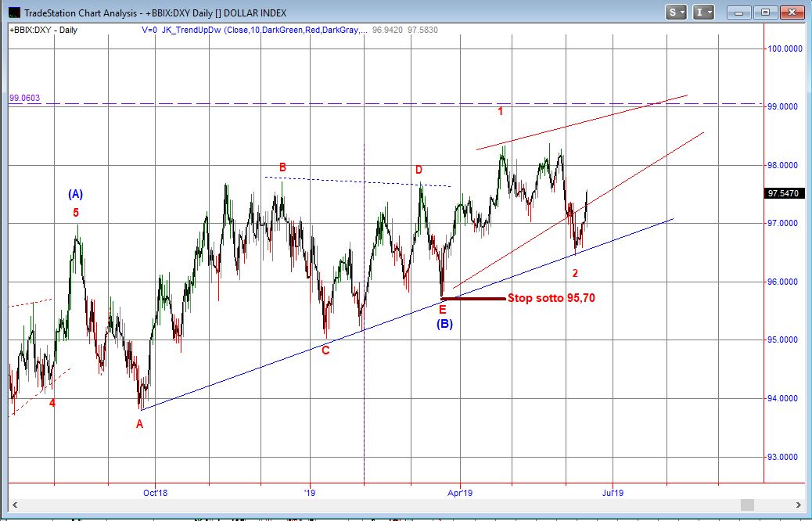This screenshot has height=521, width=812.
Task: Select the red letter A label near Oct'18 low
Action: 140,424
